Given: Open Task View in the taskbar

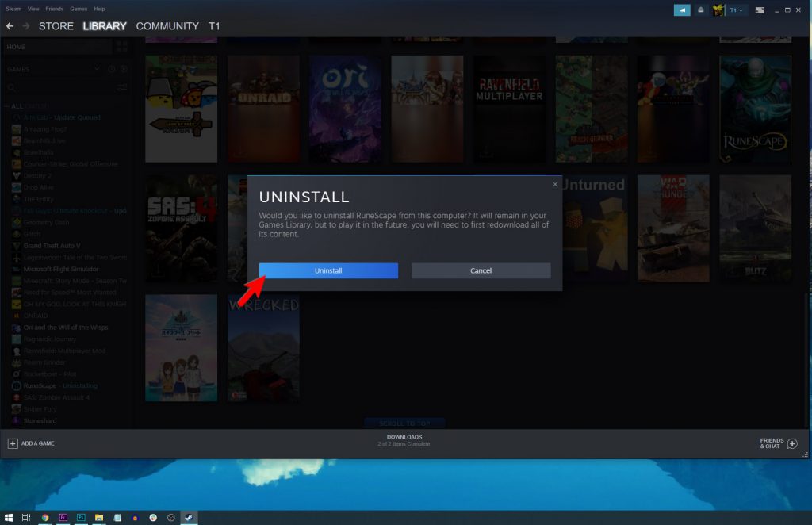Looking at the screenshot, I should tap(26, 517).
